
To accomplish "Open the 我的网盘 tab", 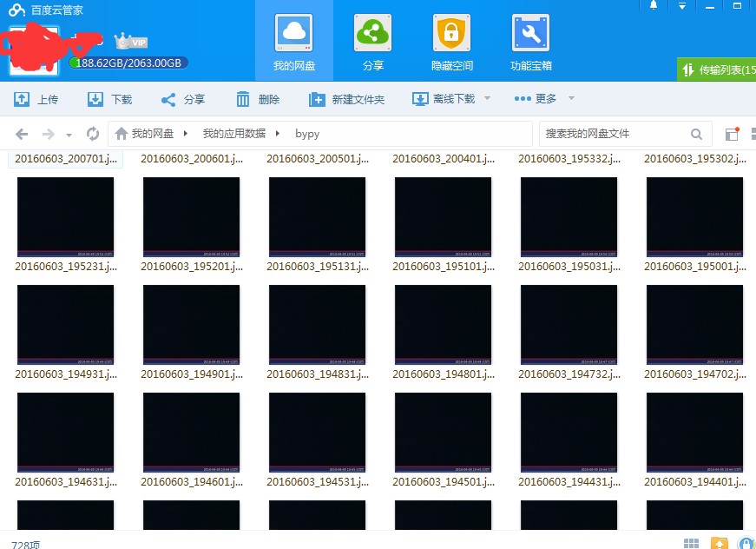I will tap(293, 43).
